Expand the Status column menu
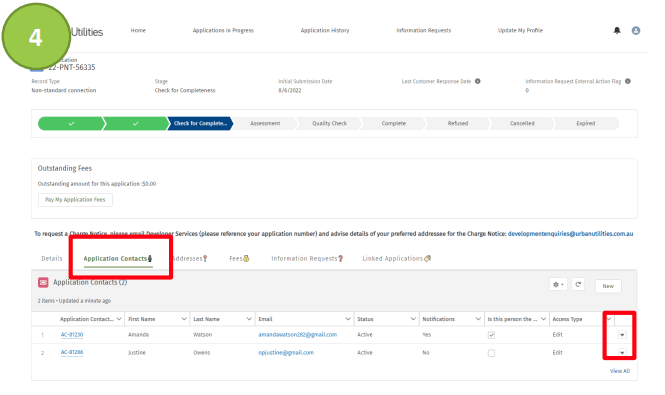The image size is (665, 395). 413,319
